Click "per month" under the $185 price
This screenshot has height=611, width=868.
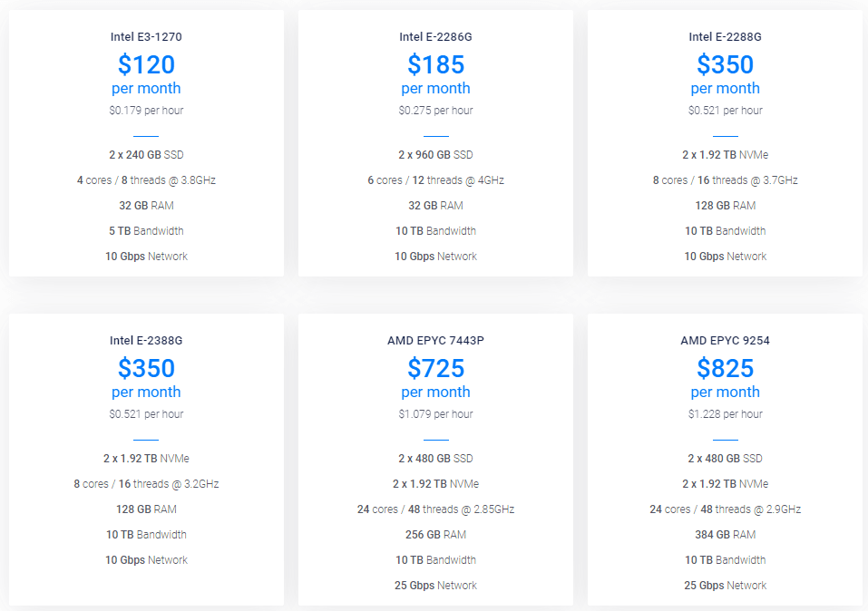435,88
